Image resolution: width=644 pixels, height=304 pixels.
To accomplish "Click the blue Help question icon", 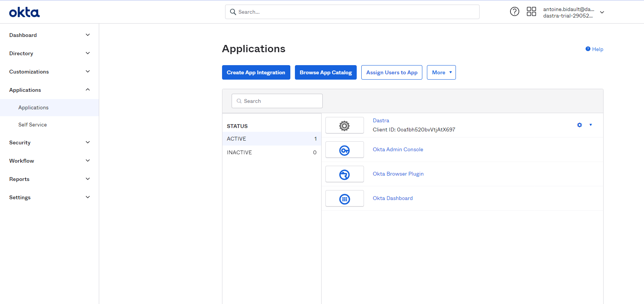I will point(588,49).
